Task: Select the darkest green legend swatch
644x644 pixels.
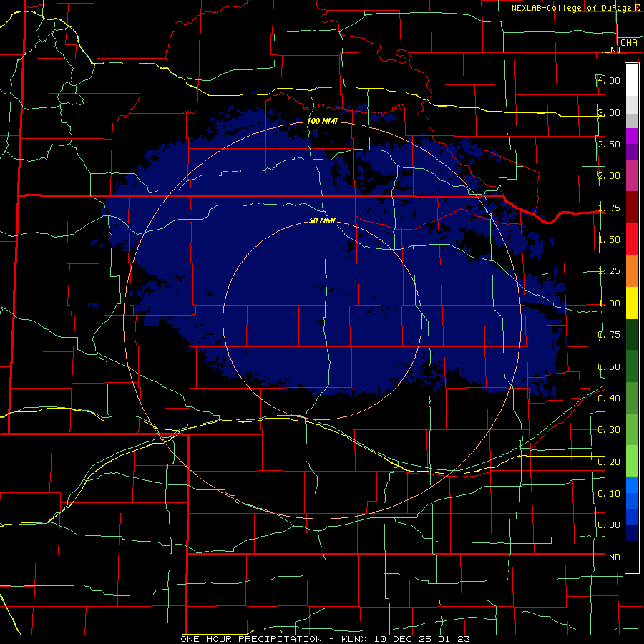Action: [x=632, y=334]
